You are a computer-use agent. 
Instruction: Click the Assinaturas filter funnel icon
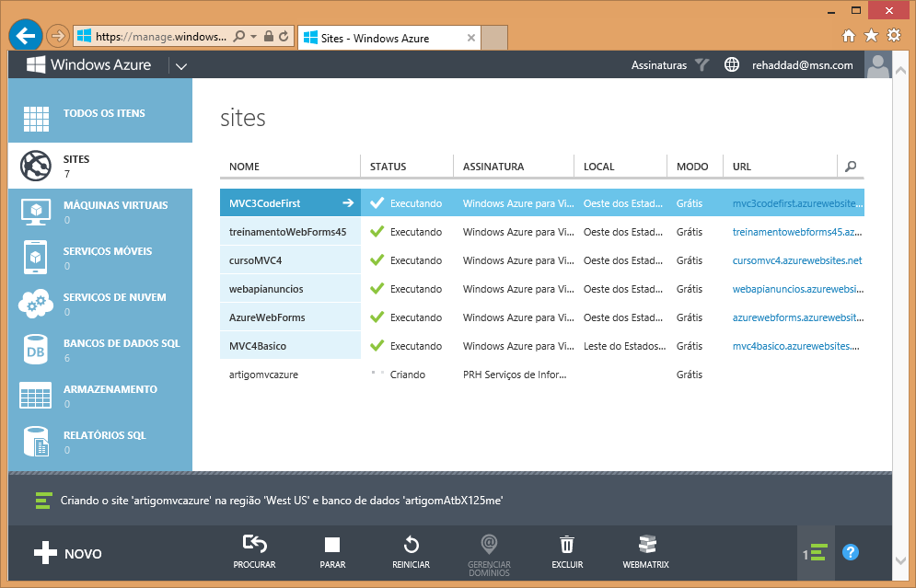(x=702, y=64)
